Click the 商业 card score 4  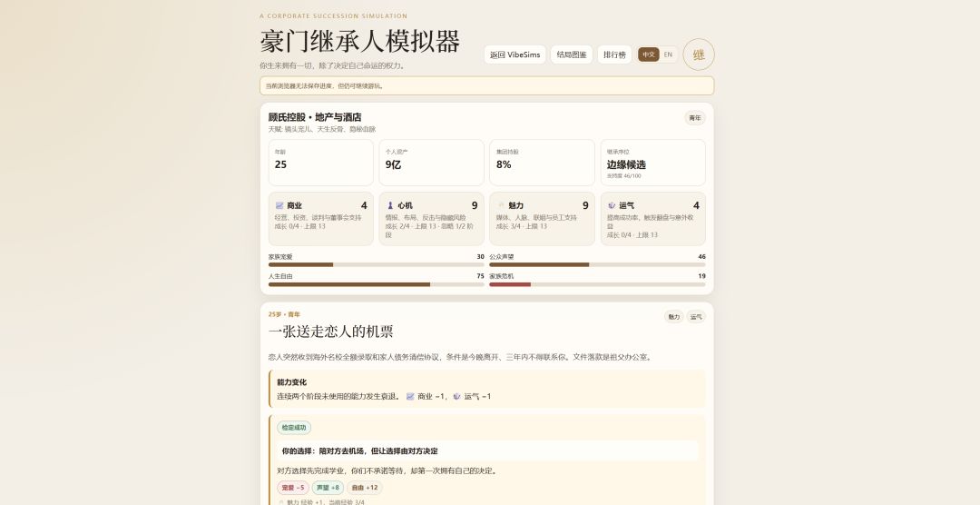coord(364,205)
